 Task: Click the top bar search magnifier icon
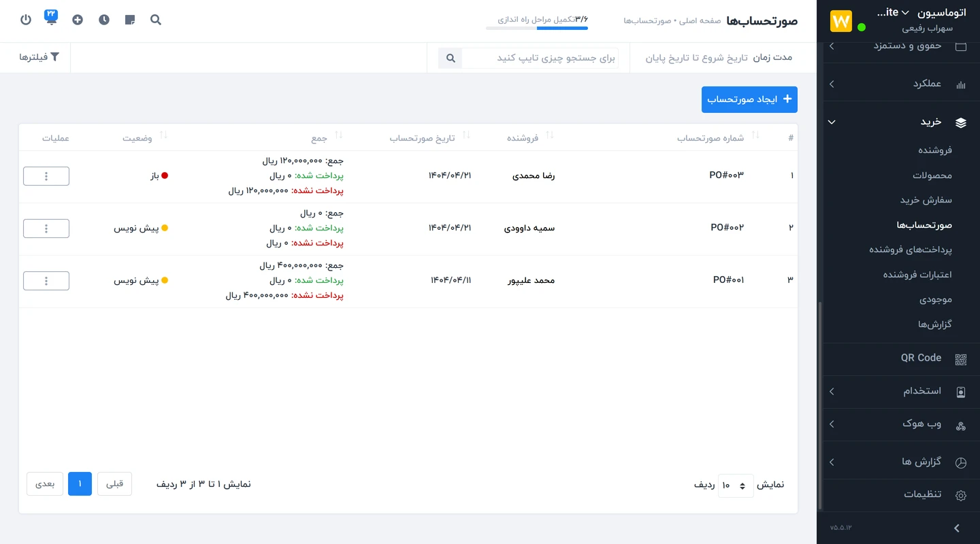156,20
